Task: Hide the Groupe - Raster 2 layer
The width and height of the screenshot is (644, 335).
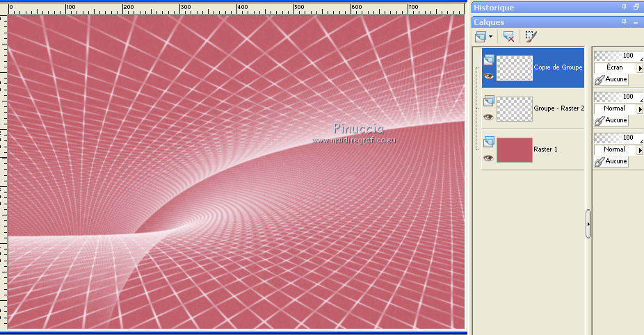Action: [488, 117]
